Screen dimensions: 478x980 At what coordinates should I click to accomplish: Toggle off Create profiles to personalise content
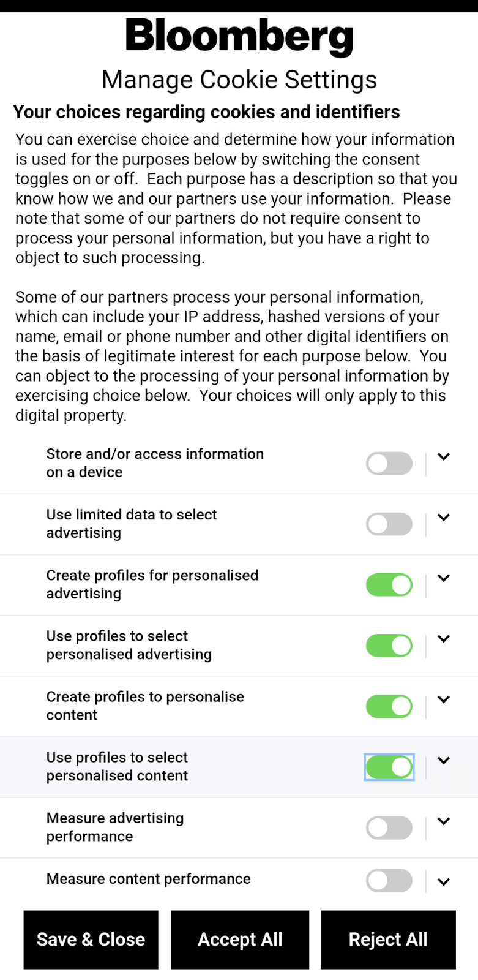389,706
